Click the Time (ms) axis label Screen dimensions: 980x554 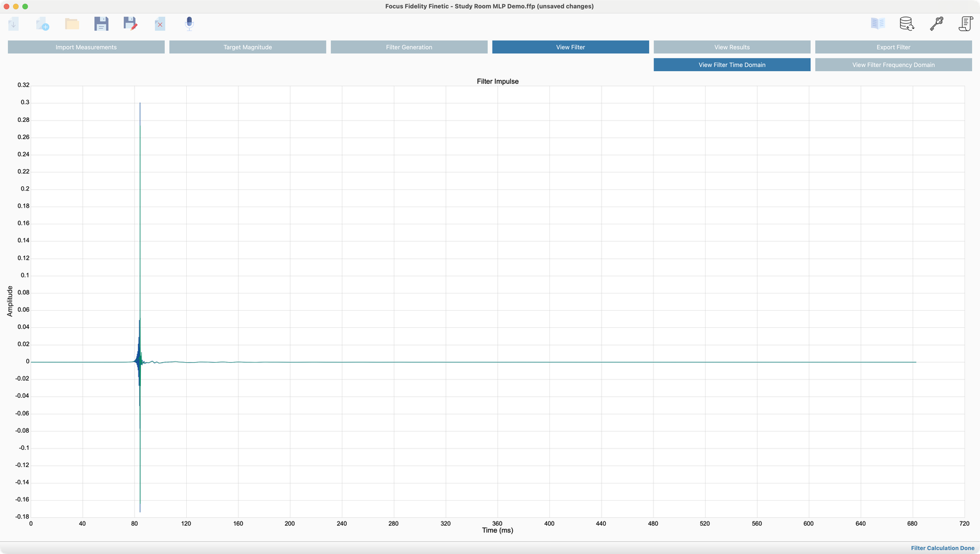(497, 531)
